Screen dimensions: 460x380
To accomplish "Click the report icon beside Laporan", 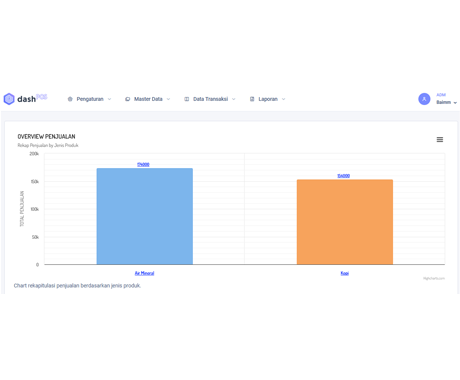I will (x=252, y=99).
